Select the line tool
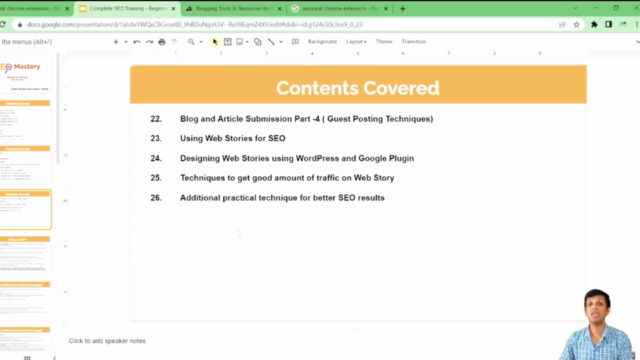The height and width of the screenshot is (360, 640). point(271,42)
